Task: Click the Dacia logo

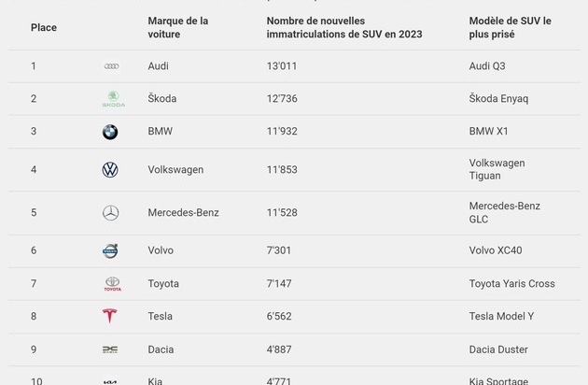Action: click(x=110, y=349)
